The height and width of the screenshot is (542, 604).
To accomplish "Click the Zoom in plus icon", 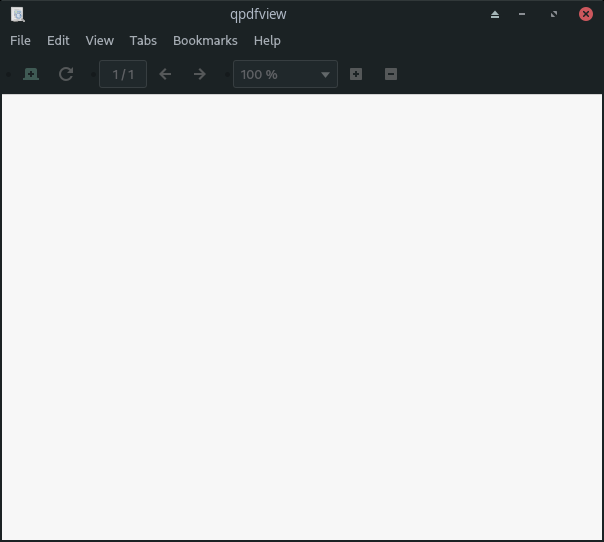I will [356, 74].
